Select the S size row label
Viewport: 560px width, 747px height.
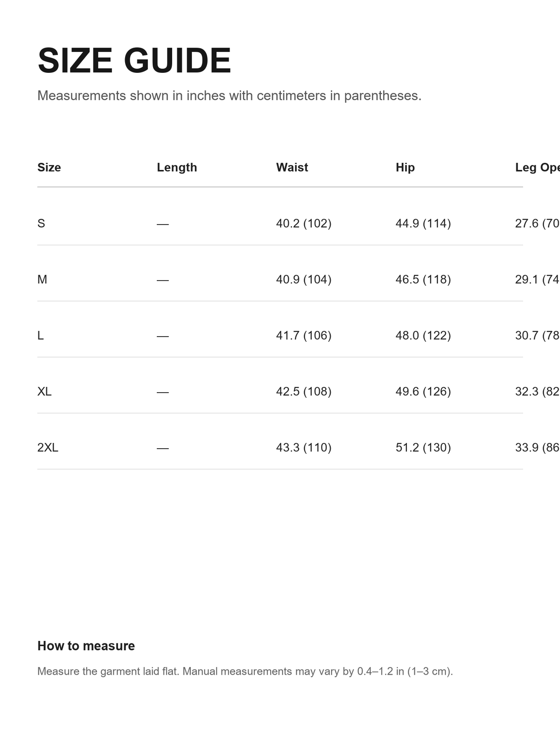[41, 223]
